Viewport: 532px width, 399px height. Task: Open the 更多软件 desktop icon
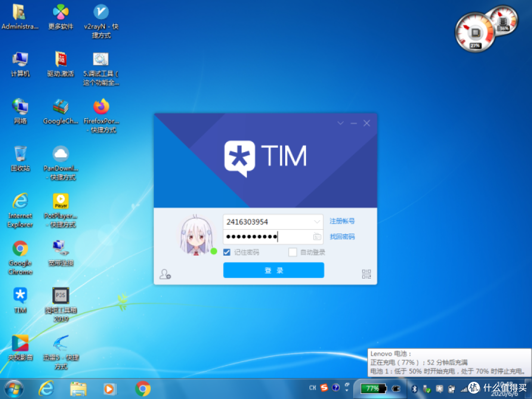[61, 17]
